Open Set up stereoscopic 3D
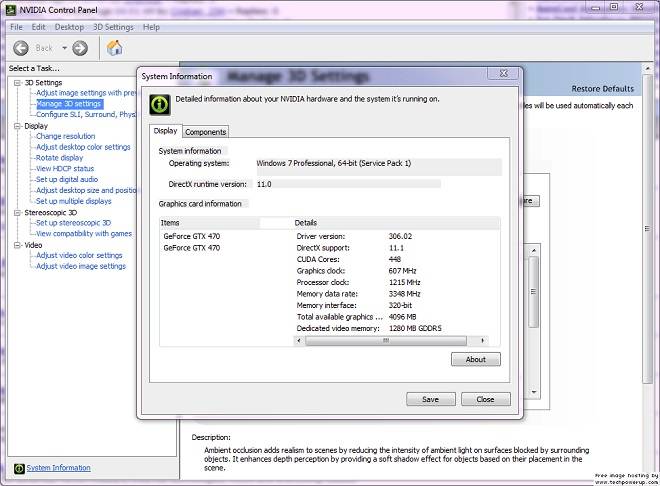 73,223
